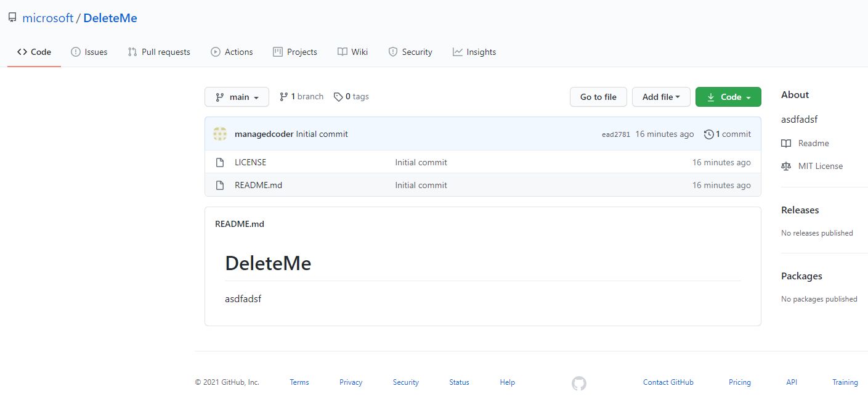868x407 pixels.
Task: Click the asdfadsf description under About
Action: click(x=800, y=120)
